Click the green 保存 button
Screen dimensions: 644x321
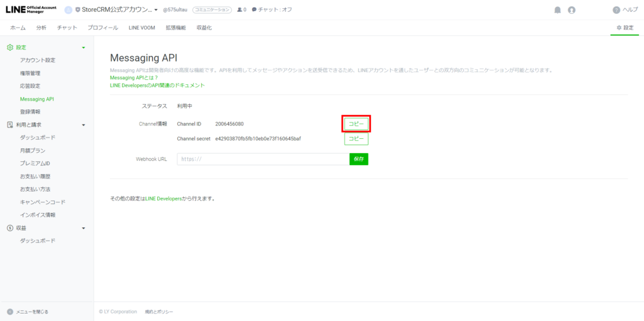point(359,160)
